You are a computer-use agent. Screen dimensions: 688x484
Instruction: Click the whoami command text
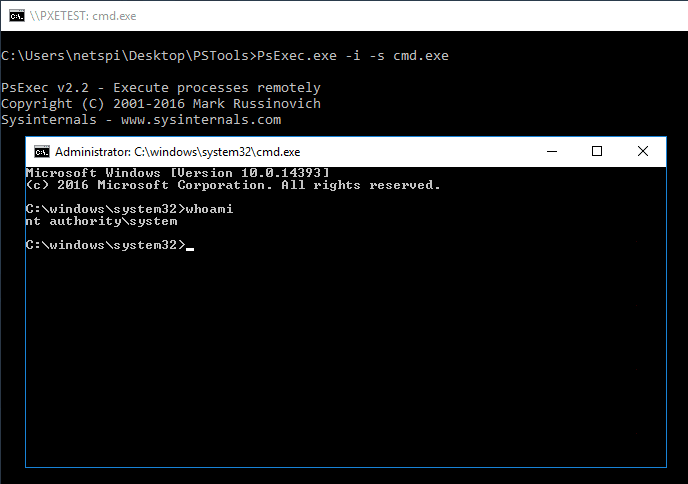tap(209, 209)
